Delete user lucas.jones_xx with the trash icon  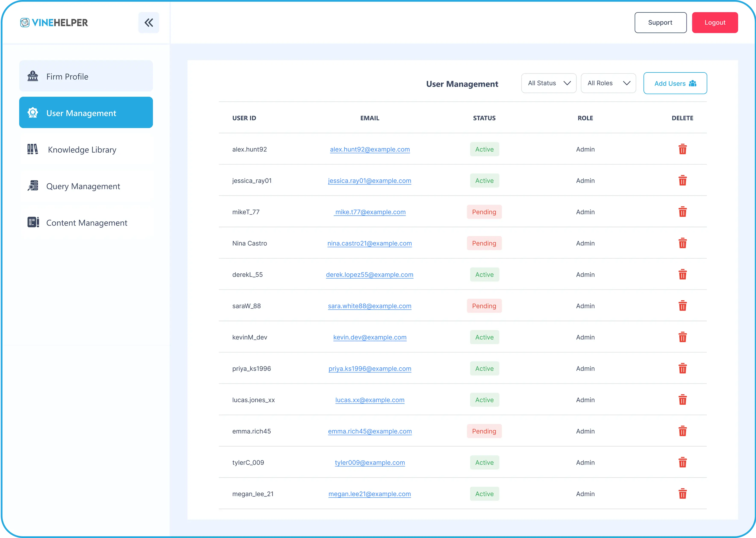pos(682,400)
